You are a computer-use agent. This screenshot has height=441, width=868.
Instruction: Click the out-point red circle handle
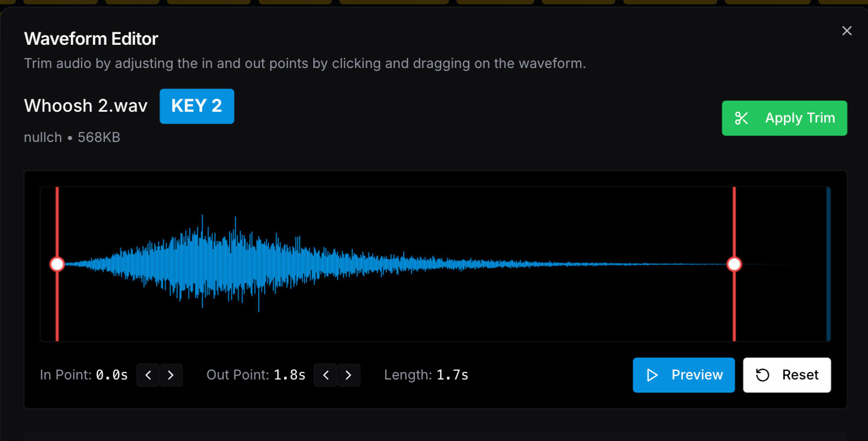coord(734,264)
